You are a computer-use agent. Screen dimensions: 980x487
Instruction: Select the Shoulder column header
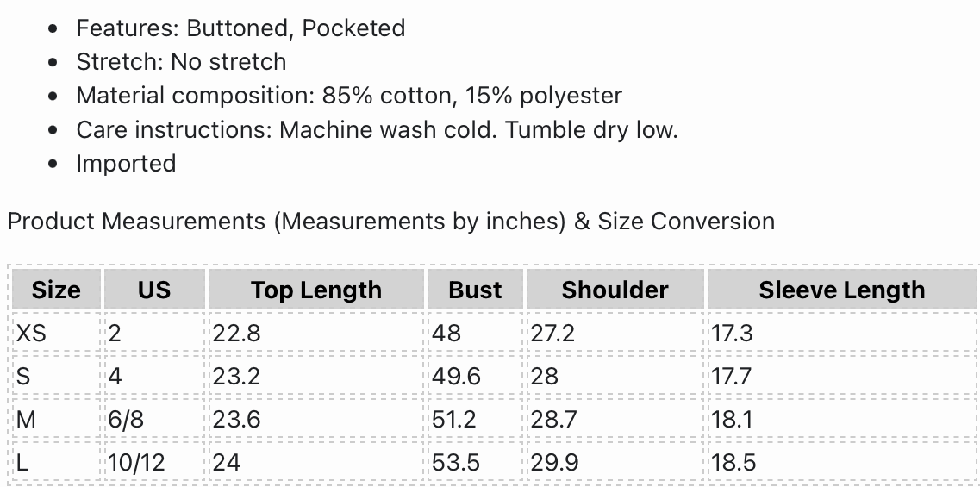click(x=615, y=290)
